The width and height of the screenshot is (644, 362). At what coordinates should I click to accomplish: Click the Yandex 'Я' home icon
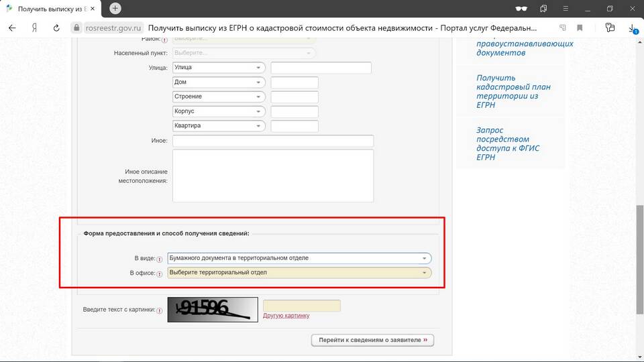point(34,28)
